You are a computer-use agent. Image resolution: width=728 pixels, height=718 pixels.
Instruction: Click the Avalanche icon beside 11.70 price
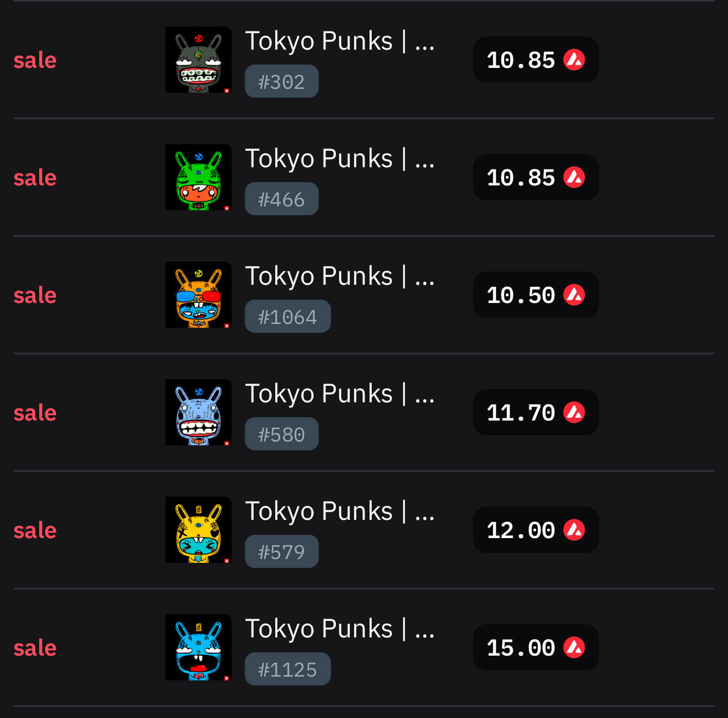(574, 412)
